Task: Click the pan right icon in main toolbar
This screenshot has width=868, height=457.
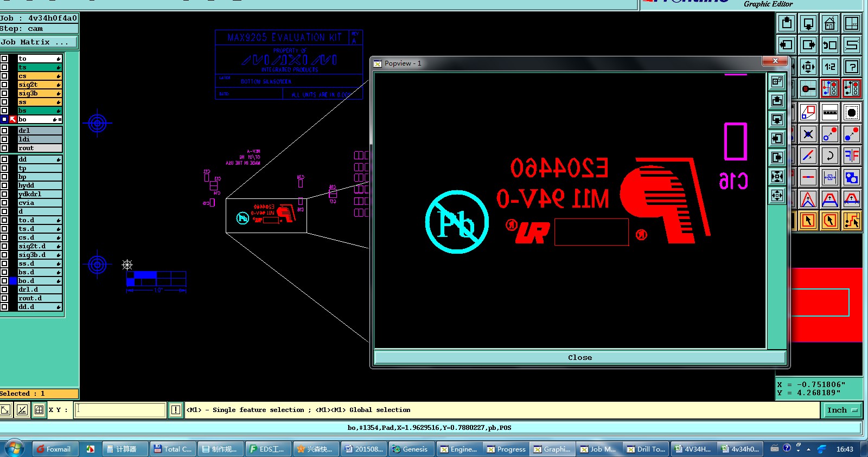Action: [x=808, y=45]
